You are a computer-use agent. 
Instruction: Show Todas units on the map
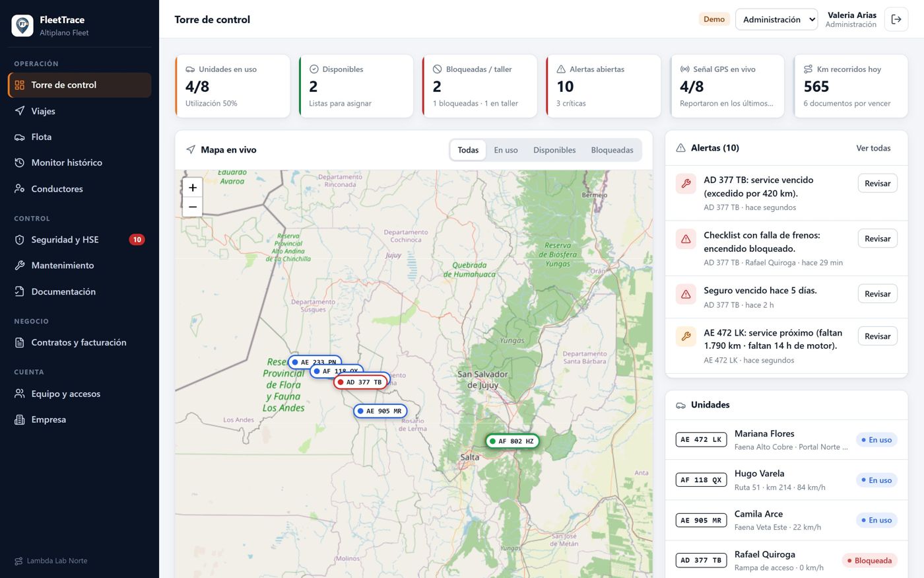coord(468,150)
